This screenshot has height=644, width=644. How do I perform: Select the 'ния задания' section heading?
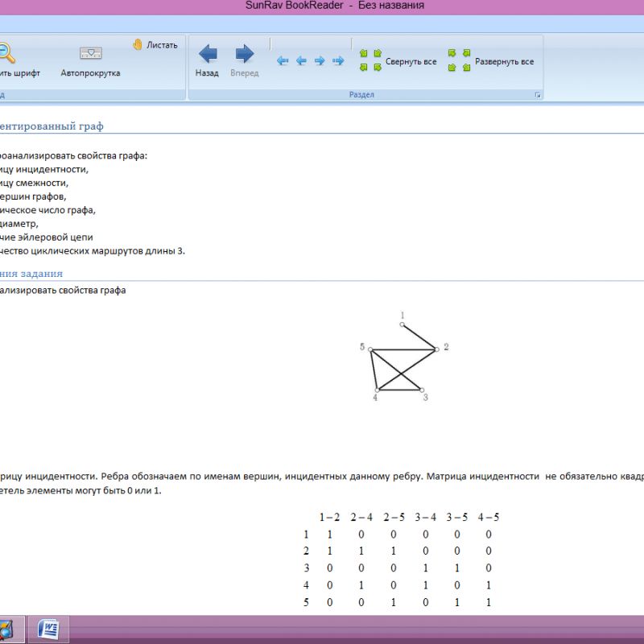click(31, 274)
